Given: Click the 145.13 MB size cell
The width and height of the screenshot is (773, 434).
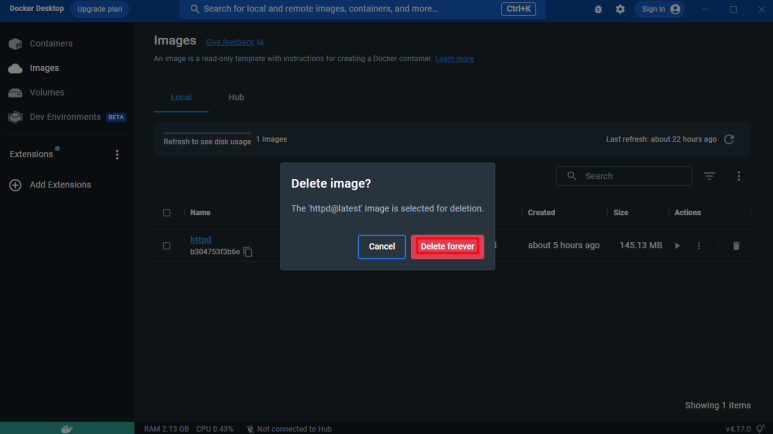Looking at the screenshot, I should tap(641, 246).
